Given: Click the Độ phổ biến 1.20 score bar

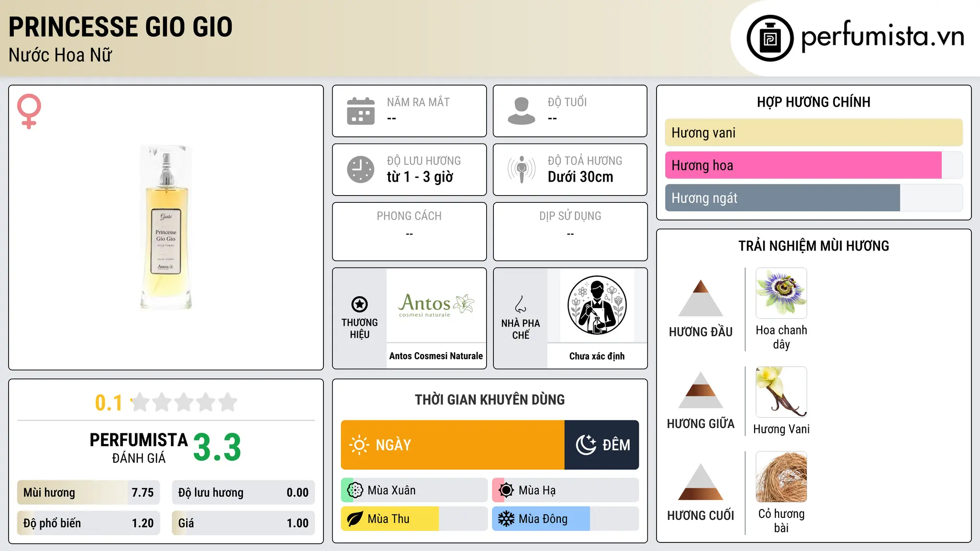Looking at the screenshot, I should (89, 523).
